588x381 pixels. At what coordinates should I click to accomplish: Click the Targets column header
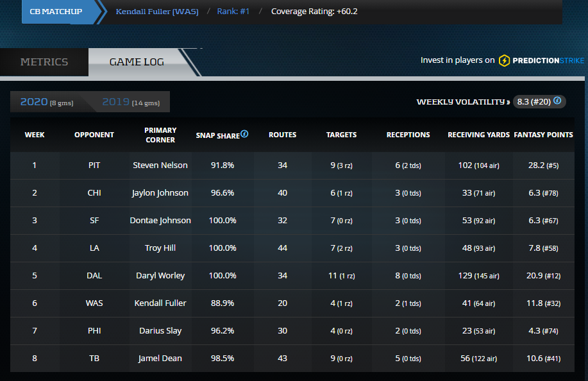(341, 135)
